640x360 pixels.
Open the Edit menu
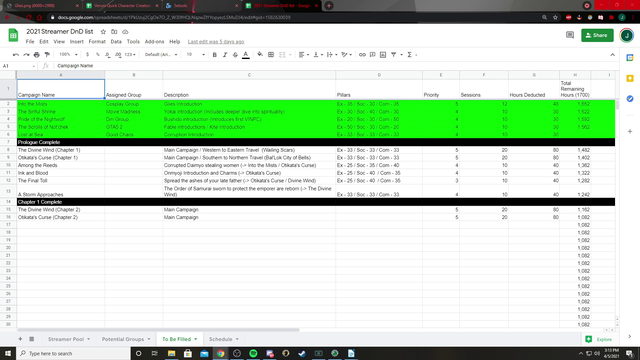pos(44,42)
